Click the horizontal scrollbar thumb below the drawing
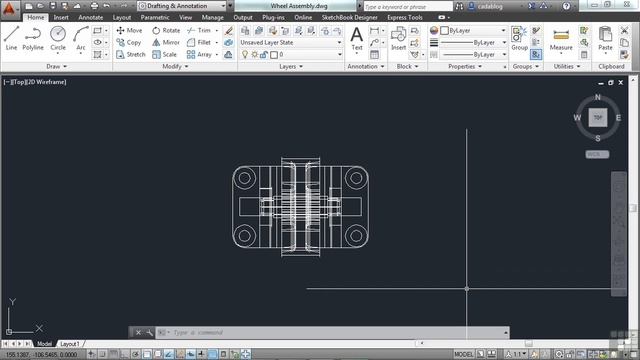The image size is (640, 360). (x=528, y=344)
